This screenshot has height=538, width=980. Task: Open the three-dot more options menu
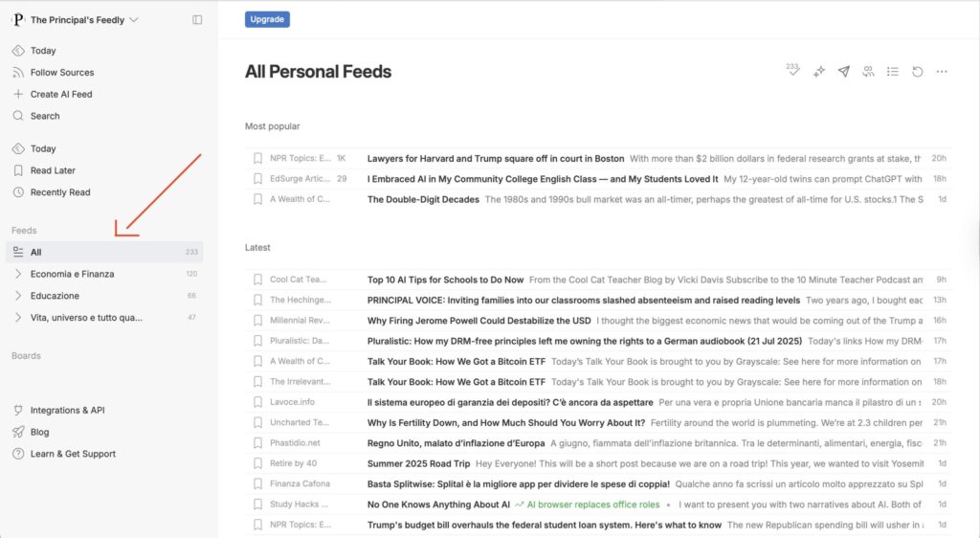[x=942, y=72]
